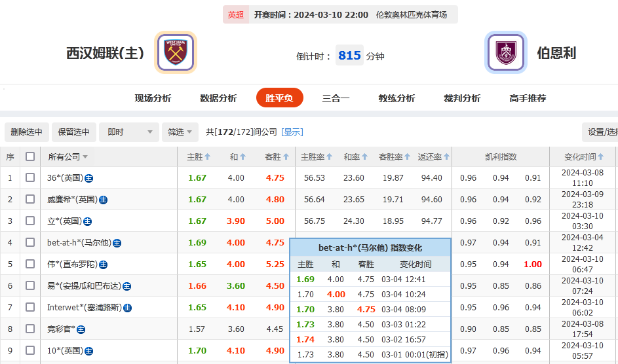Click the 保留选中 button
This screenshot has height=364, width=618.
(x=73, y=132)
